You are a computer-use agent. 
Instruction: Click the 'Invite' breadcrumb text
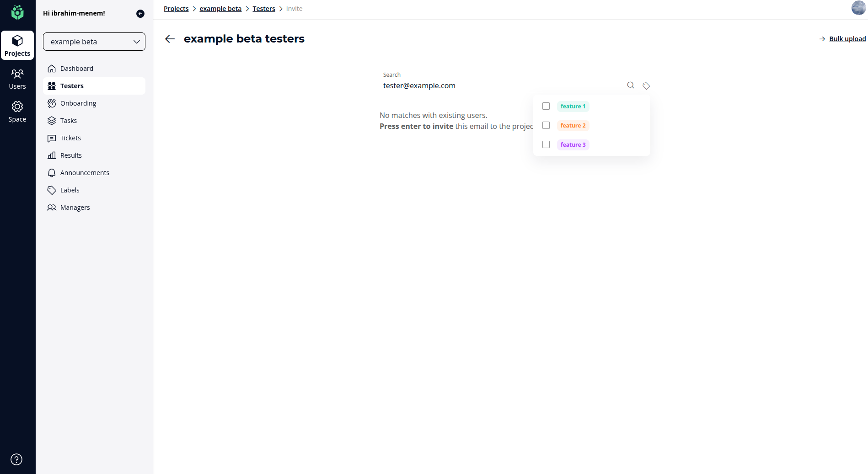click(x=294, y=9)
